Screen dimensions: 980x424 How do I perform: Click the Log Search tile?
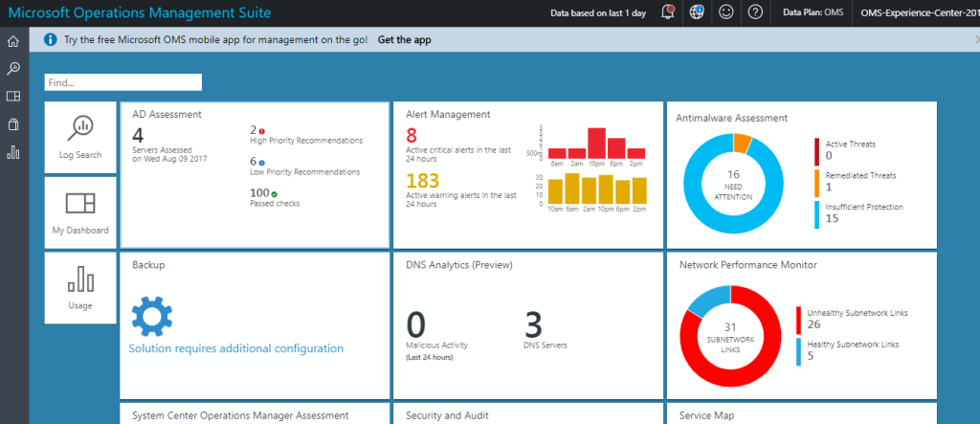click(x=80, y=138)
